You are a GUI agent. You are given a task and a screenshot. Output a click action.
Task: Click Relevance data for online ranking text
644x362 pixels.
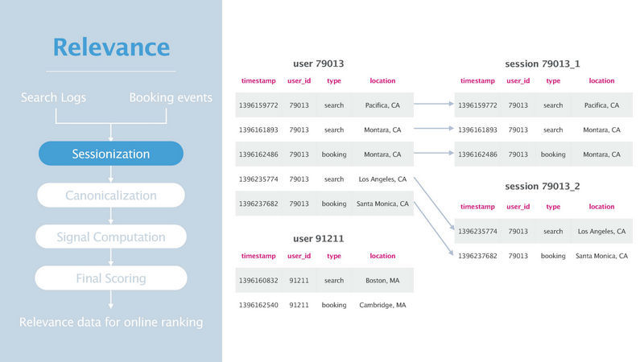click(x=111, y=323)
